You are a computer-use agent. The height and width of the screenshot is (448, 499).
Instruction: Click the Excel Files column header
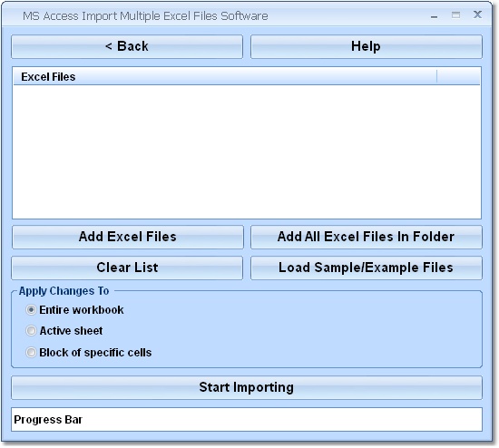pyautogui.click(x=225, y=77)
